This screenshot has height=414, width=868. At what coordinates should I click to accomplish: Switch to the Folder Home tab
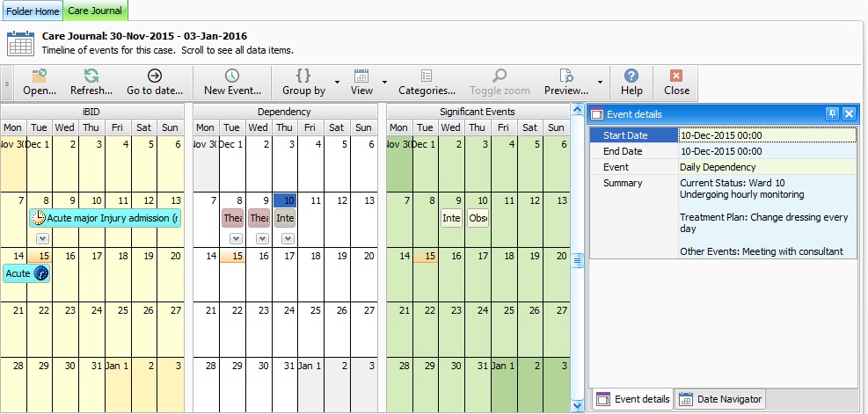pos(33,11)
